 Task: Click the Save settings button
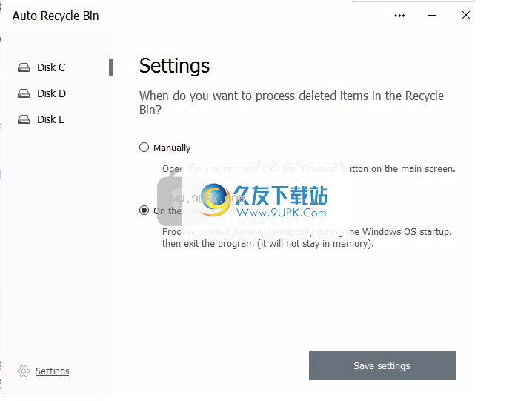tap(382, 365)
